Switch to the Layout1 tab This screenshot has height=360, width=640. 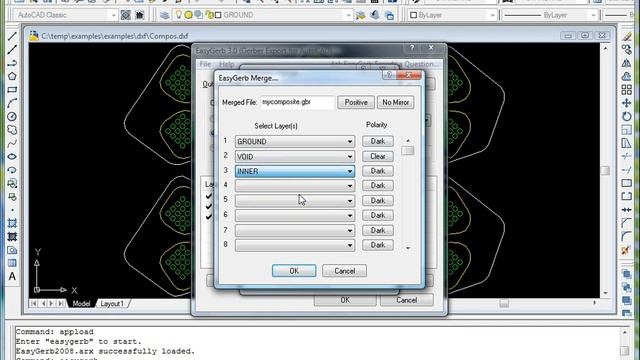click(112, 304)
